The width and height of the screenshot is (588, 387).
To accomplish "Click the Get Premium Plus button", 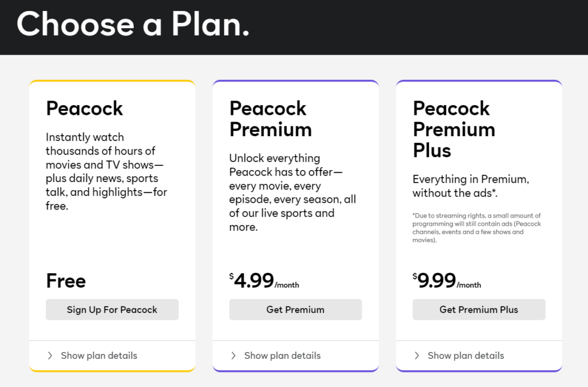I will pos(479,309).
